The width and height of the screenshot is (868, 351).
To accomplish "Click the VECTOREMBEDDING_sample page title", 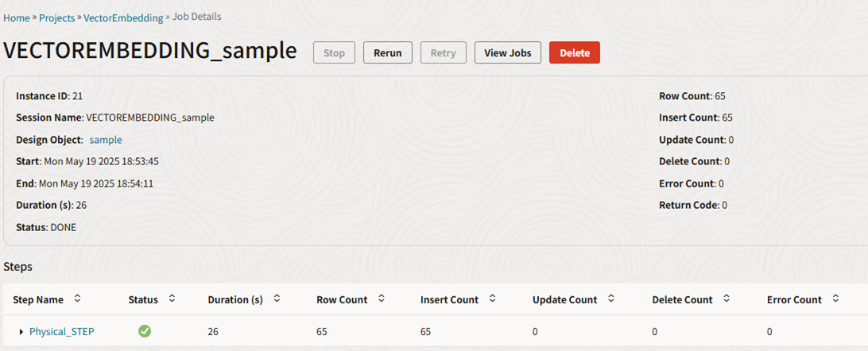I will click(x=150, y=51).
